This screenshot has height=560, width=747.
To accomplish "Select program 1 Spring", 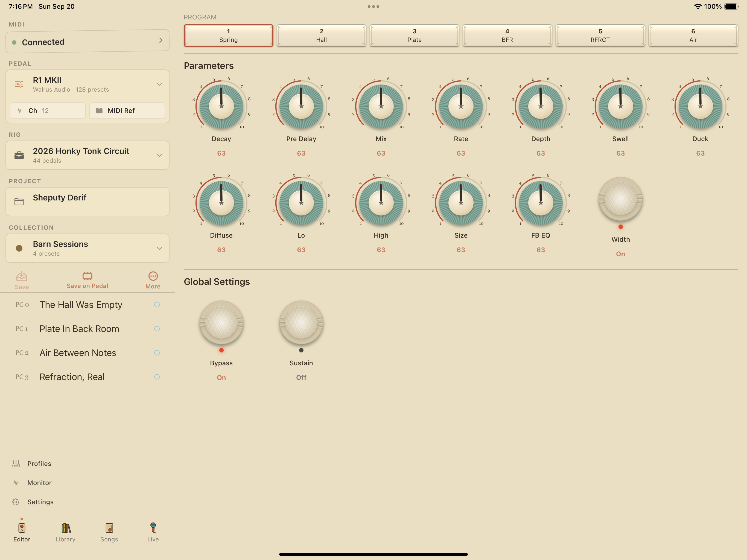I will [228, 36].
